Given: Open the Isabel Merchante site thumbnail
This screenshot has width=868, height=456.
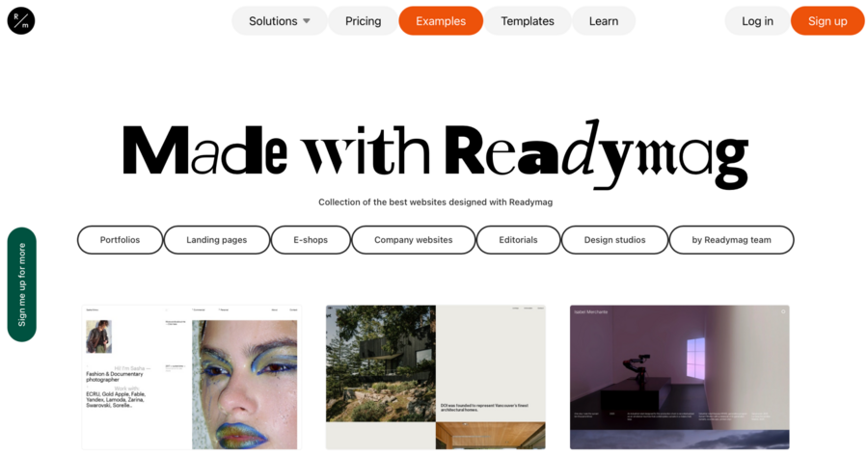Looking at the screenshot, I should (680, 377).
